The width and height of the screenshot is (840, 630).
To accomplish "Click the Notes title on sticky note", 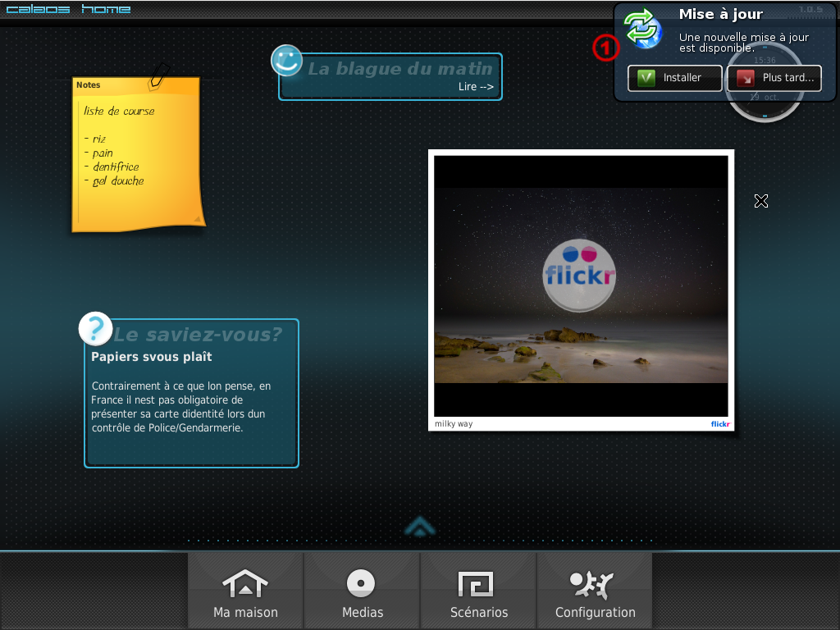I will pyautogui.click(x=88, y=84).
